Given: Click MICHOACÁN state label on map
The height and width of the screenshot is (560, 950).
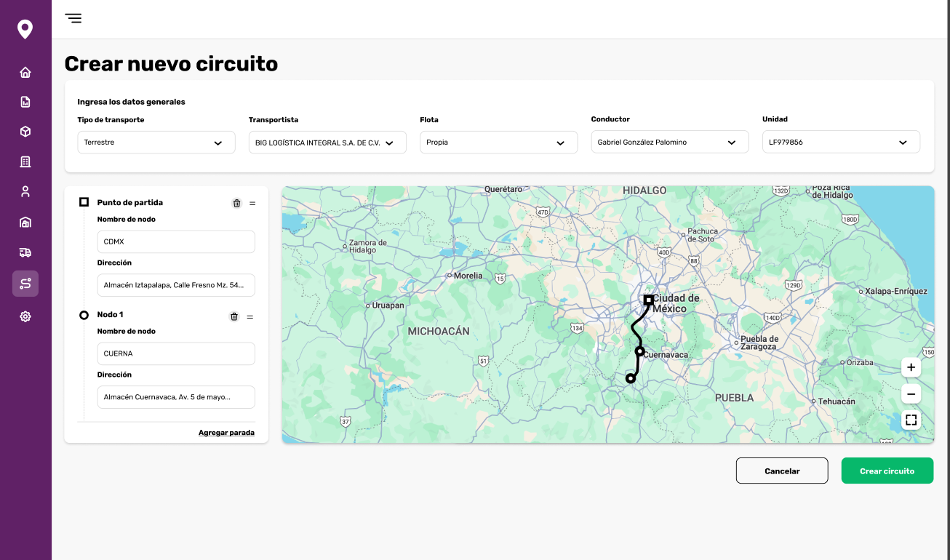Looking at the screenshot, I should [x=439, y=331].
